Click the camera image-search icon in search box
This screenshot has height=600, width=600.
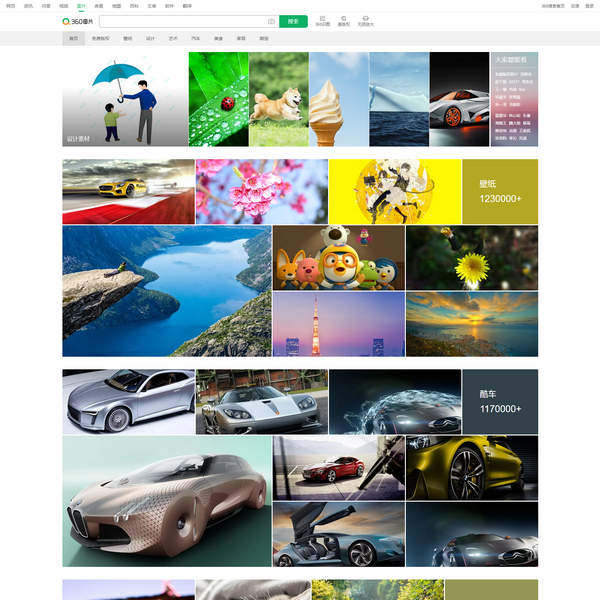pyautogui.click(x=271, y=21)
